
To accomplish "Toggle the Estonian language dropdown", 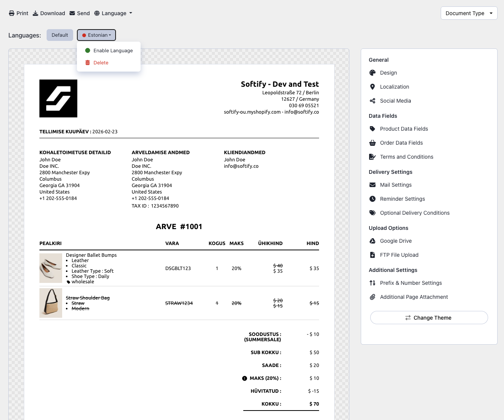I will coord(96,35).
